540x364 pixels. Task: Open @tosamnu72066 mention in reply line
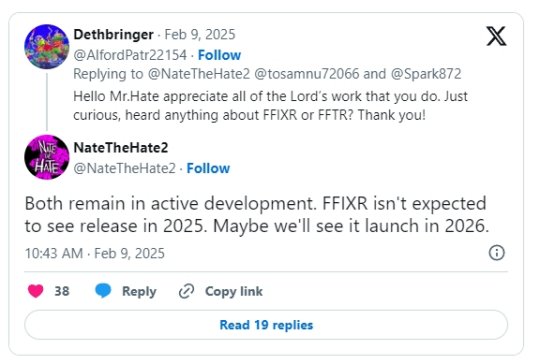[307, 74]
